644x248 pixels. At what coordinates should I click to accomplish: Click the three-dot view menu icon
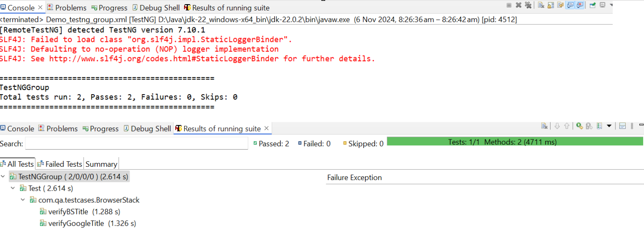click(x=632, y=126)
